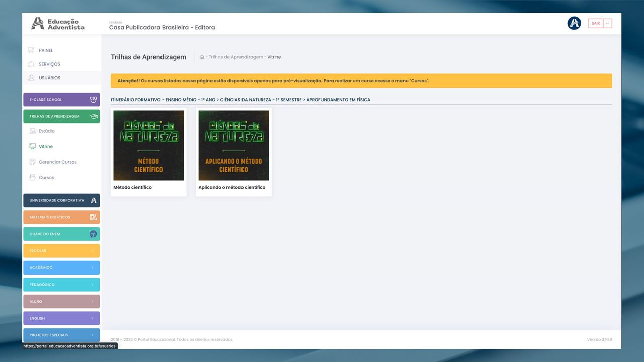Click 'Casa Publicadora Brasileira - Editora' unit name
644x362 pixels.
pos(162,27)
